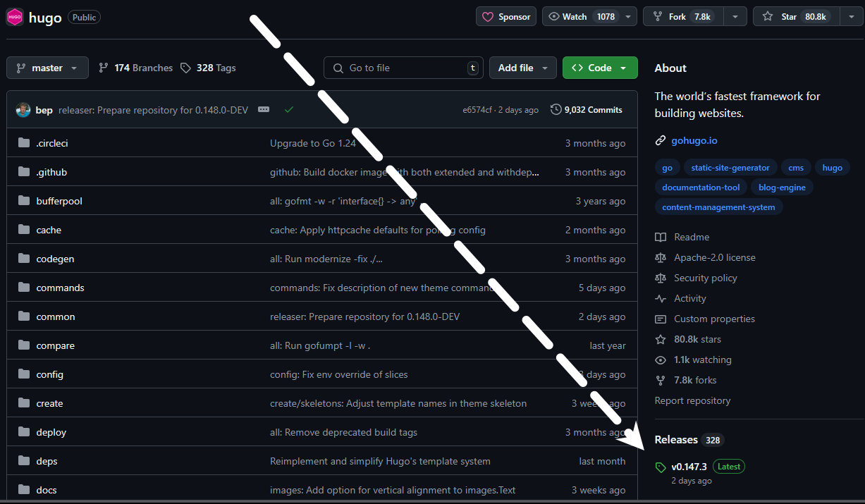Click the .github folder icon

(x=24, y=172)
